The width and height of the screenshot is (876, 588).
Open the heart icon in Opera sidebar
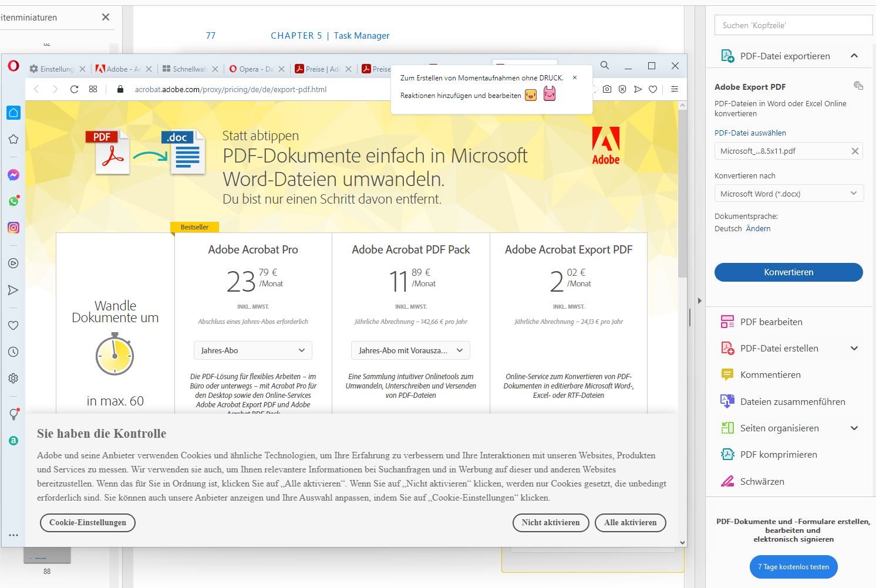14,326
